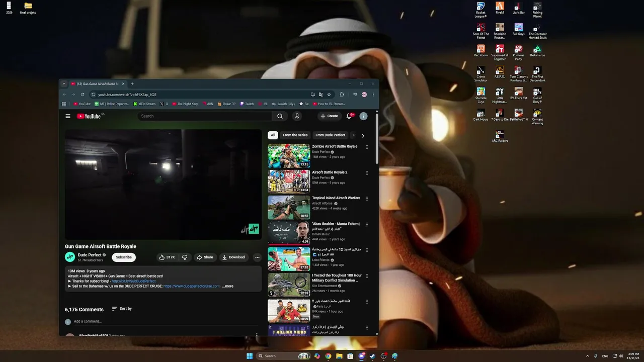Open the DokanTIP bookmark
This screenshot has width=644, height=362.
[x=226, y=104]
